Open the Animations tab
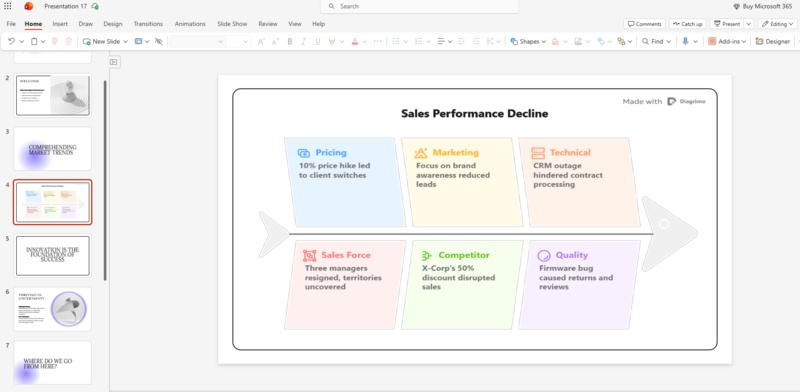800x392 pixels. (x=190, y=24)
